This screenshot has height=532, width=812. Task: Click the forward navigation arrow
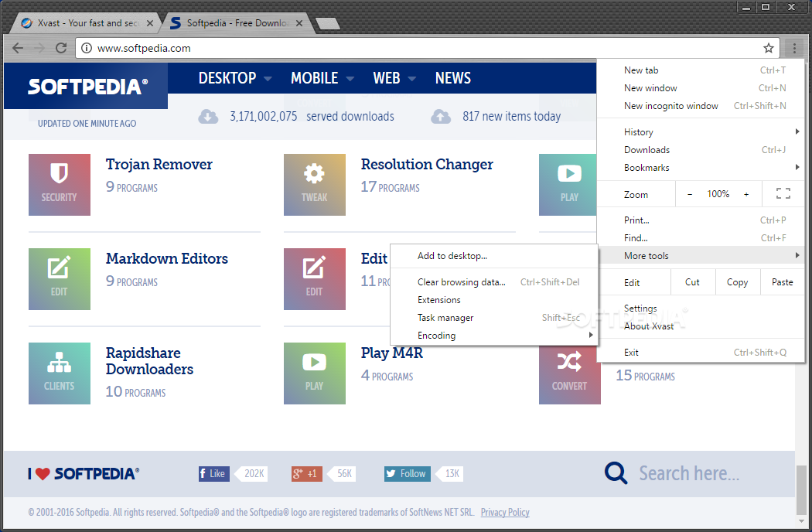tap(39, 48)
